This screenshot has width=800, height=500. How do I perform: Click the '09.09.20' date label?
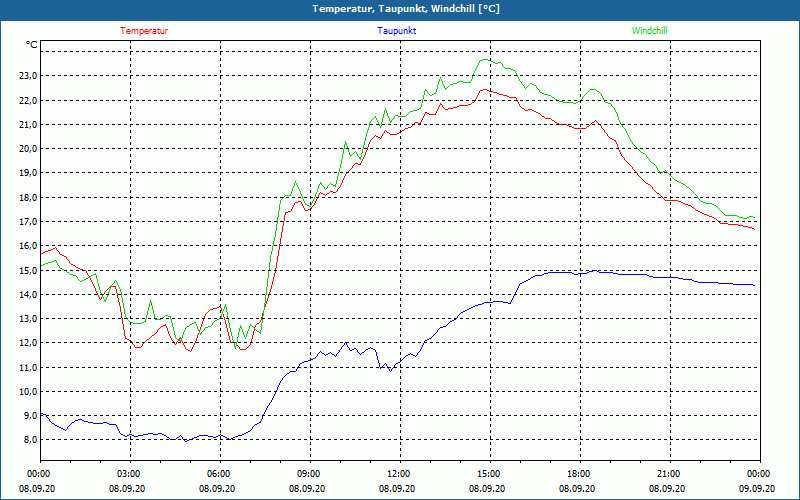758,488
